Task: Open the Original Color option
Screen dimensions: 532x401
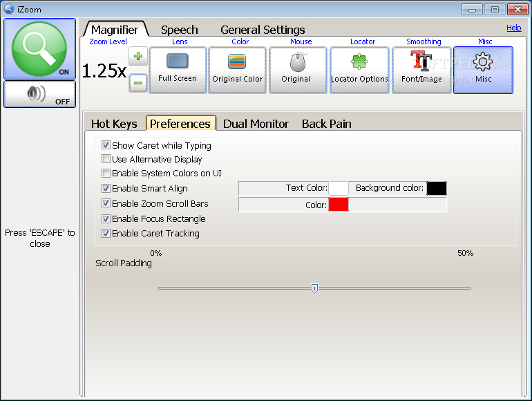Action: [x=237, y=70]
